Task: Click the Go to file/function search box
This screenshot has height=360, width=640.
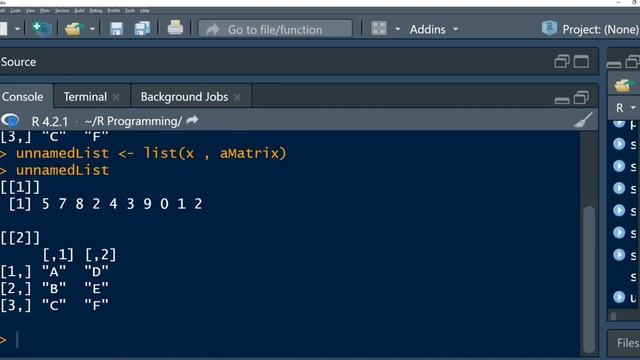Action: 275,29
